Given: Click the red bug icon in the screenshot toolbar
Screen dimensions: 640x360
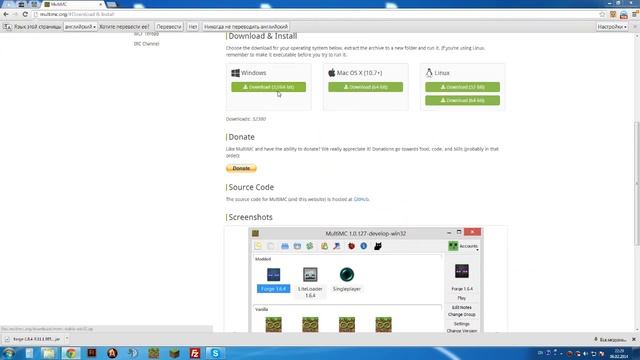Looking at the screenshot, I should 351,246.
